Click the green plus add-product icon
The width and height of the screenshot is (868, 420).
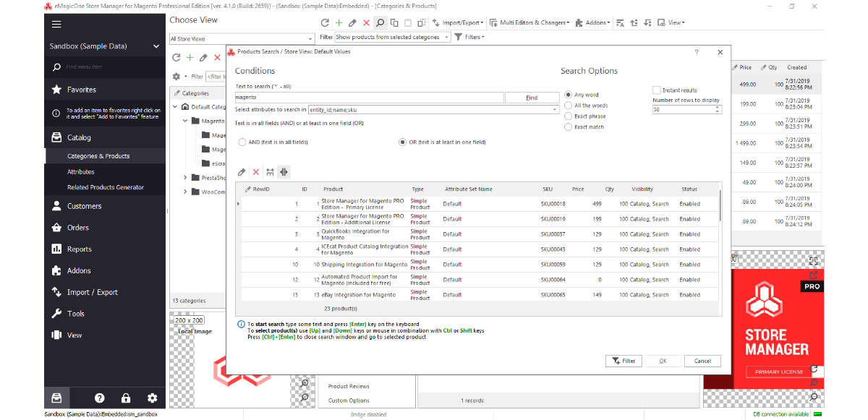(339, 23)
